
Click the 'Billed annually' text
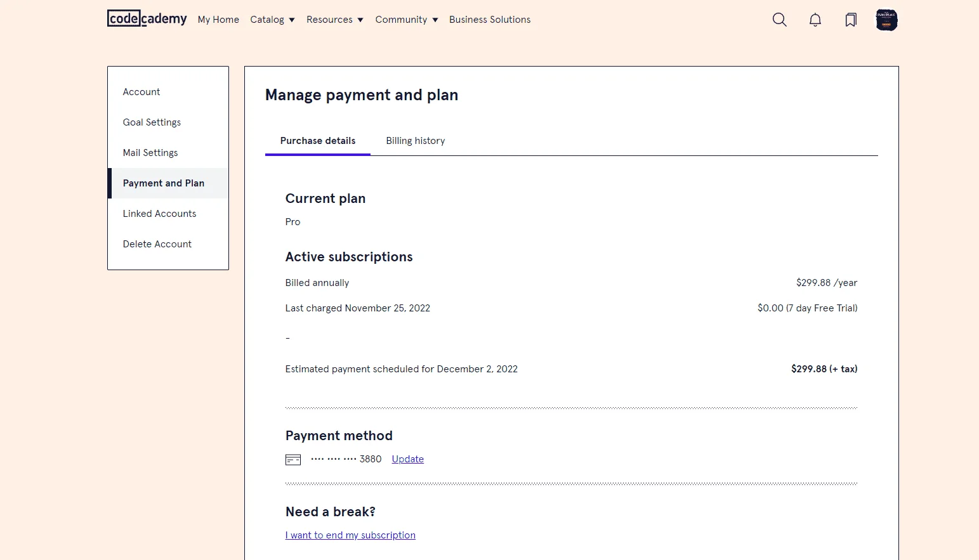pyautogui.click(x=317, y=283)
